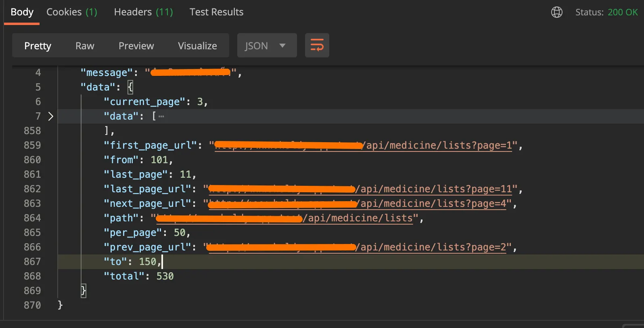644x328 pixels.
Task: Select the Preview view mode
Action: 136,46
